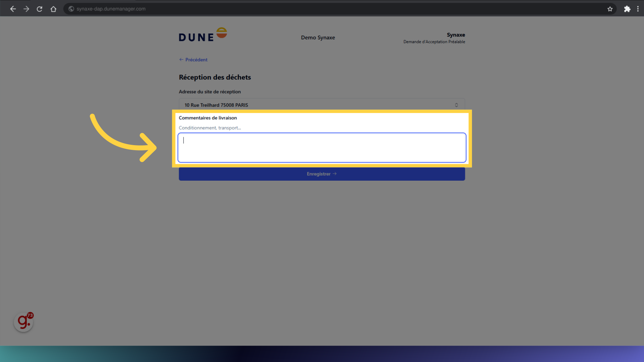Click the Synaxe title at top right
This screenshot has height=362, width=644.
tap(455, 35)
